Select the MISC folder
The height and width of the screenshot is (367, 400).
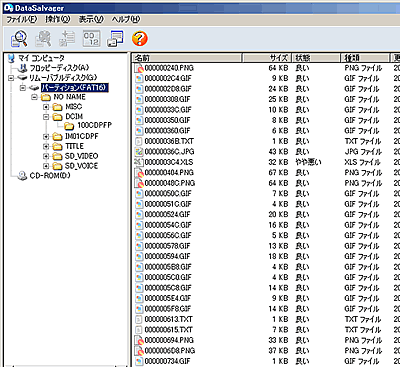[x=74, y=107]
